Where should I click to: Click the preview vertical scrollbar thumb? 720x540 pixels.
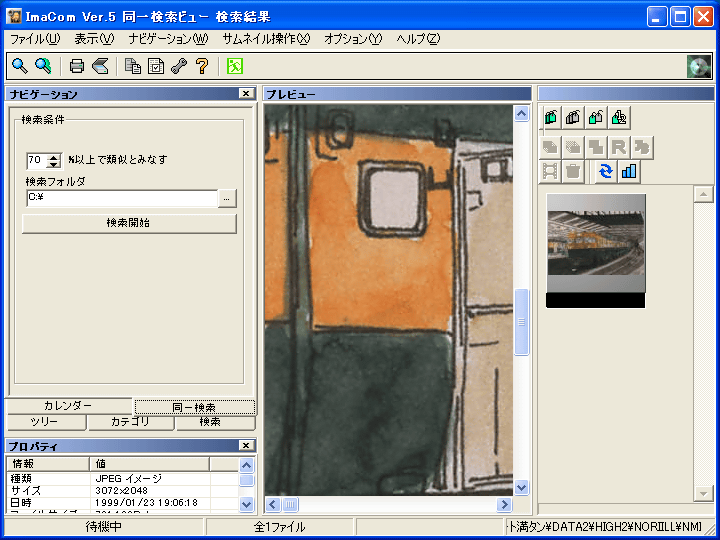521,322
